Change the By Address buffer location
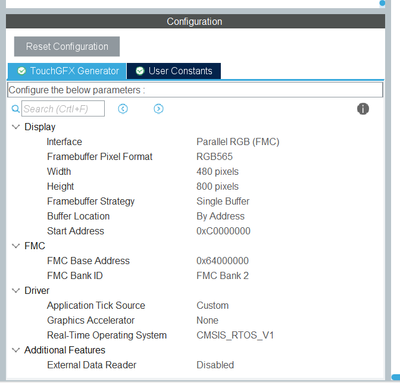 tap(220, 216)
